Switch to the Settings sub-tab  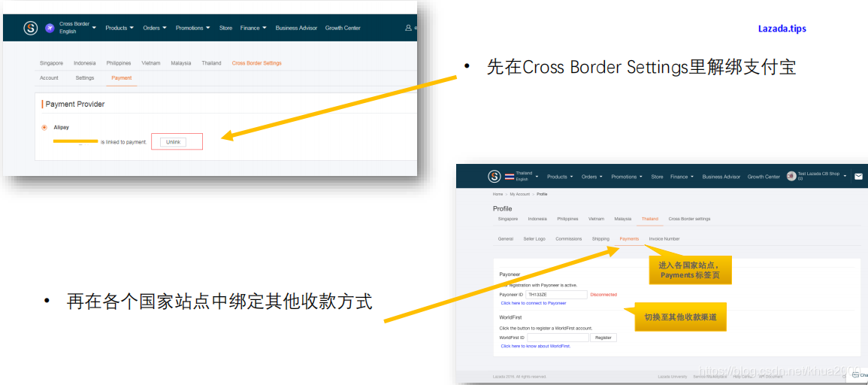click(85, 78)
